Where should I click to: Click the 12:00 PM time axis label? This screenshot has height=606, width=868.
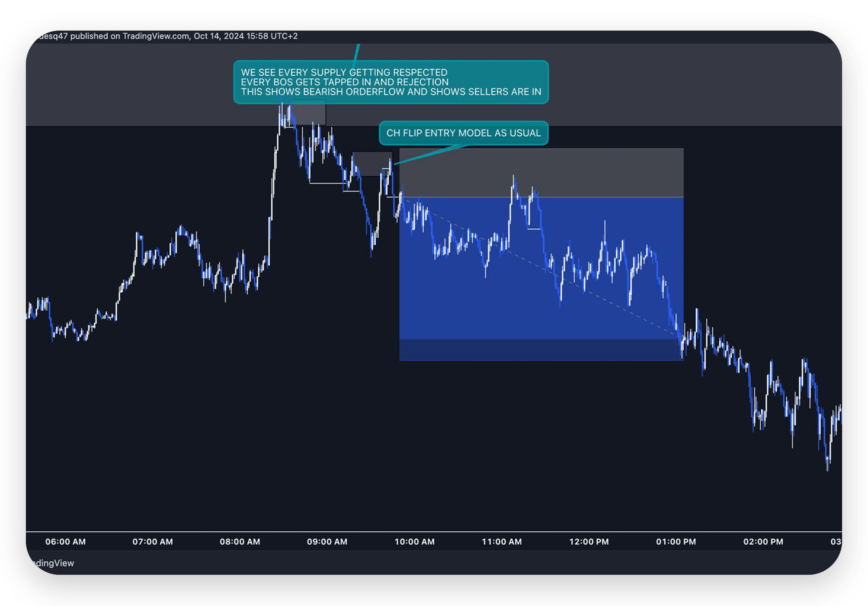[x=589, y=541]
